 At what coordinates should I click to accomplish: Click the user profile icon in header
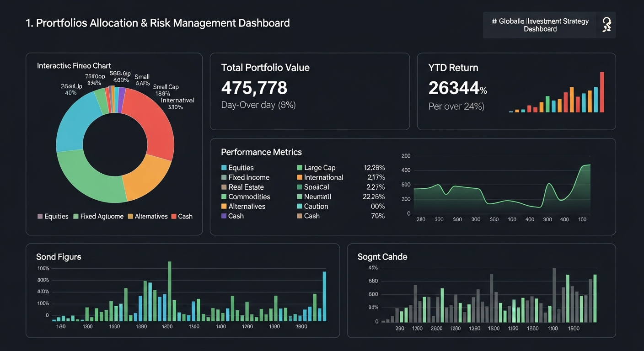tap(606, 25)
